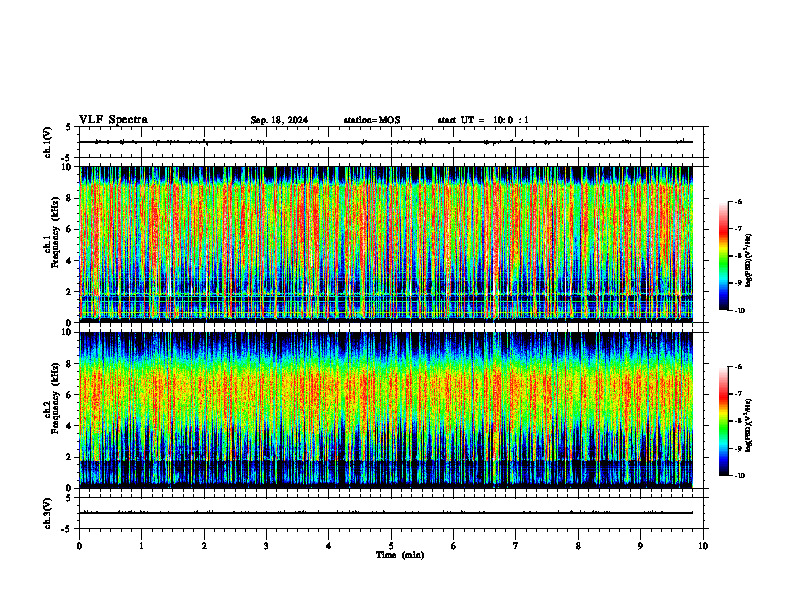The width and height of the screenshot is (792, 612).
Task: Click time axis tick label 10
Action: tap(703, 546)
